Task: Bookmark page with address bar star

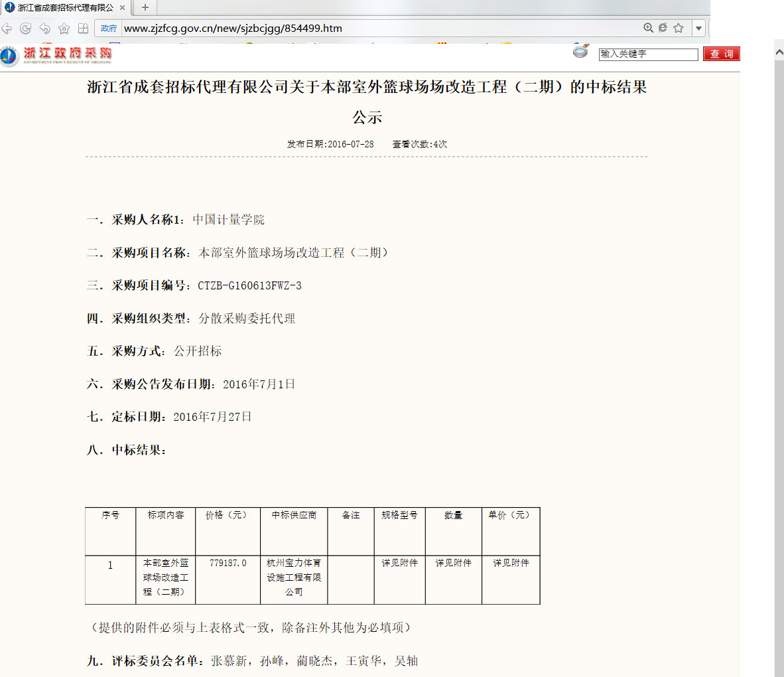Action: tap(678, 28)
